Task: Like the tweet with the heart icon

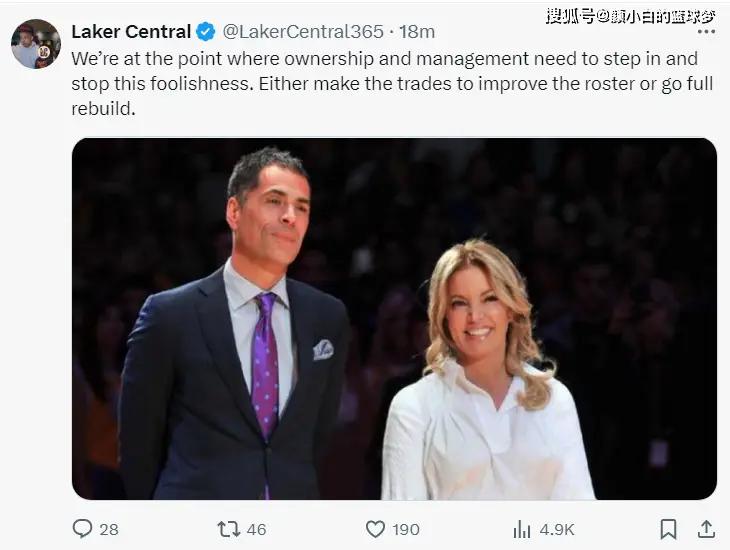Action: (x=374, y=528)
